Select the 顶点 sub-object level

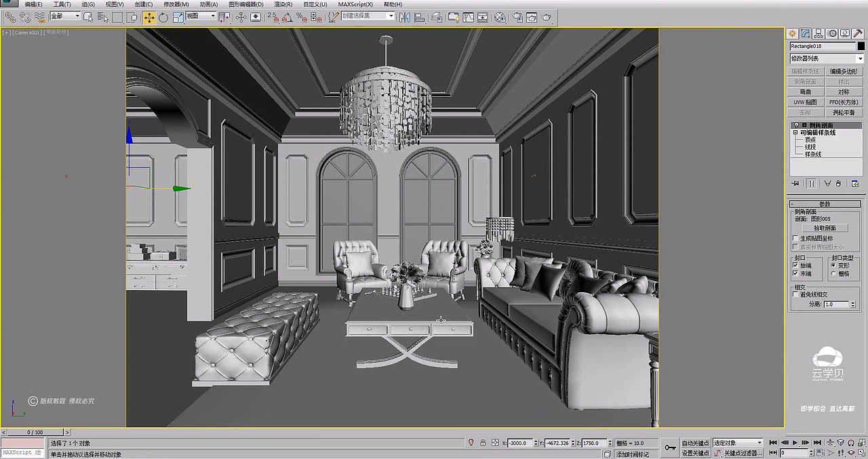(810, 140)
